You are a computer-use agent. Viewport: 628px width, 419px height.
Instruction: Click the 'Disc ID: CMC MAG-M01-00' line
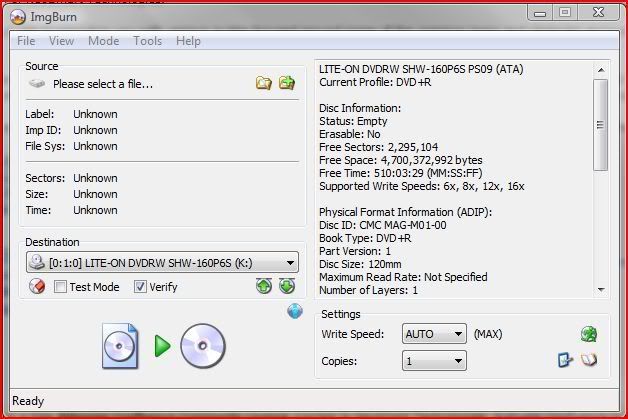coord(382,225)
